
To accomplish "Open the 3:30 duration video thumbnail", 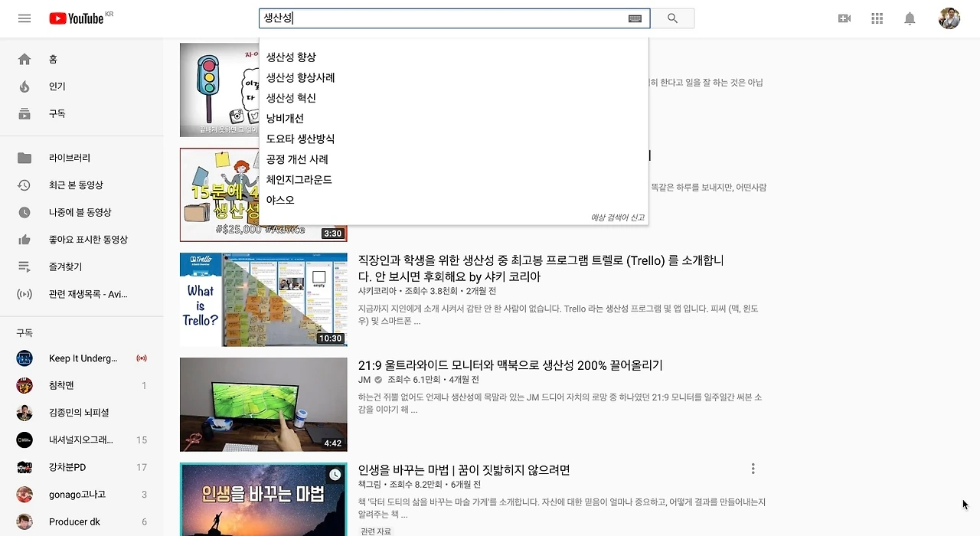I will pyautogui.click(x=220, y=195).
